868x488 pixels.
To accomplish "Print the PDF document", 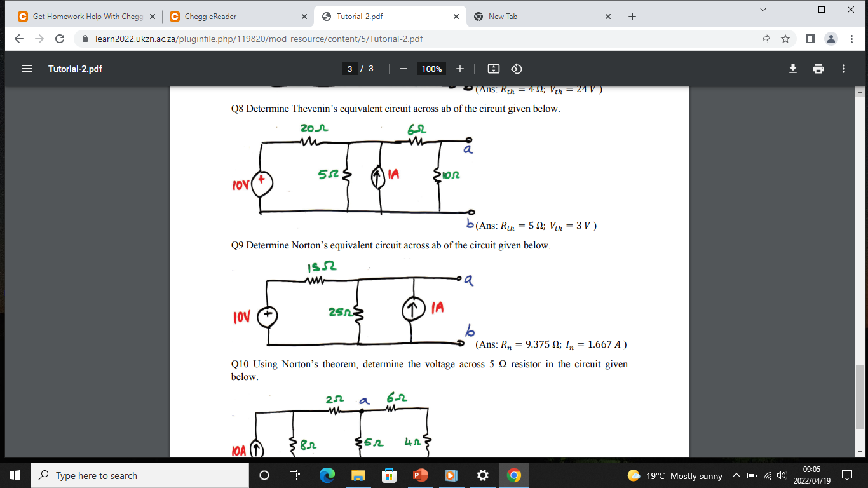I will (818, 69).
